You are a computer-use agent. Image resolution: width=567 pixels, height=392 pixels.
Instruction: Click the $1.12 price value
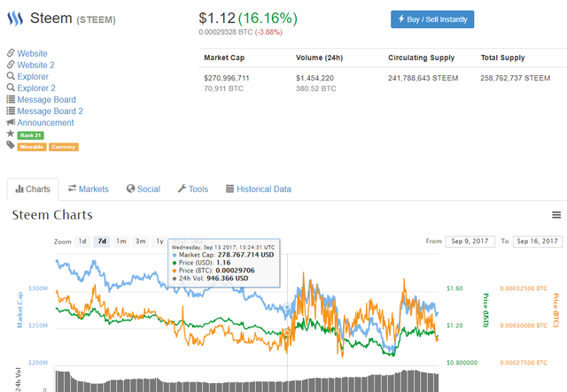pos(217,19)
